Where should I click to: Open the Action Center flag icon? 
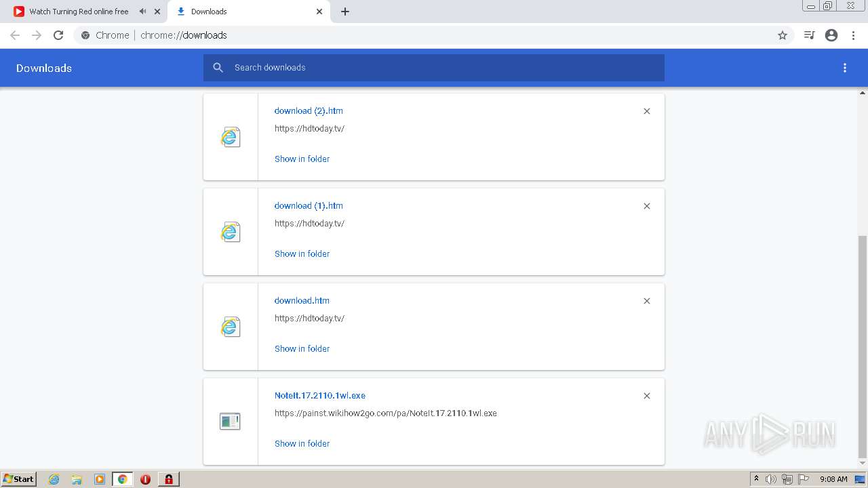tap(804, 479)
